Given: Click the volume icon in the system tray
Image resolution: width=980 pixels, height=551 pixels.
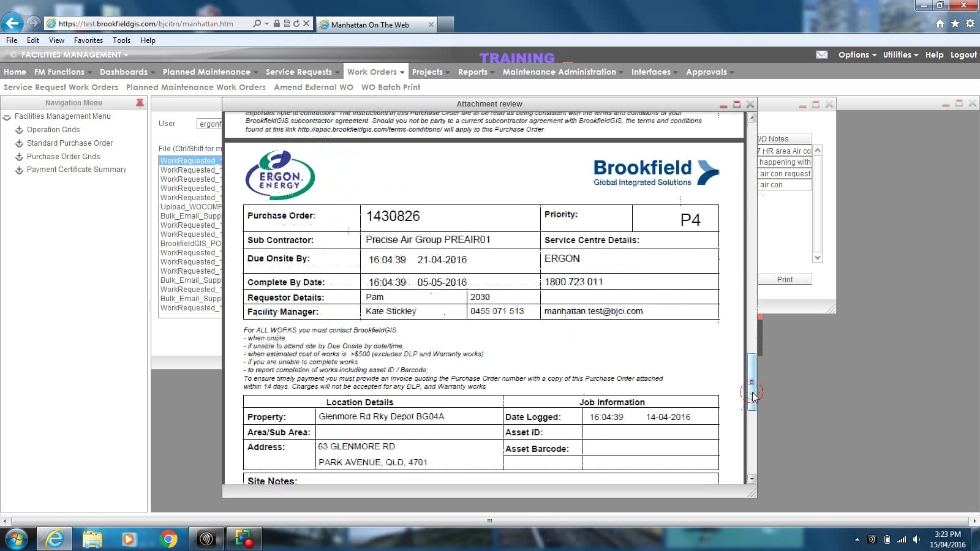Looking at the screenshot, I should pyautogui.click(x=915, y=539).
